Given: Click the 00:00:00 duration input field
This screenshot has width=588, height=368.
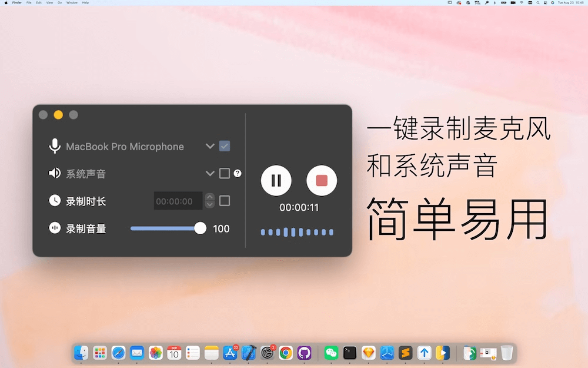Looking at the screenshot, I should click(x=177, y=201).
